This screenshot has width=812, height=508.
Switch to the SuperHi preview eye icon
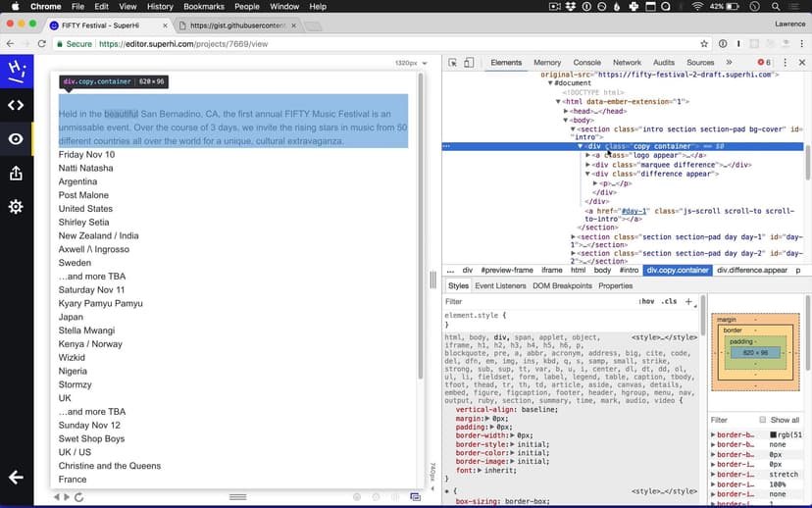tap(16, 139)
